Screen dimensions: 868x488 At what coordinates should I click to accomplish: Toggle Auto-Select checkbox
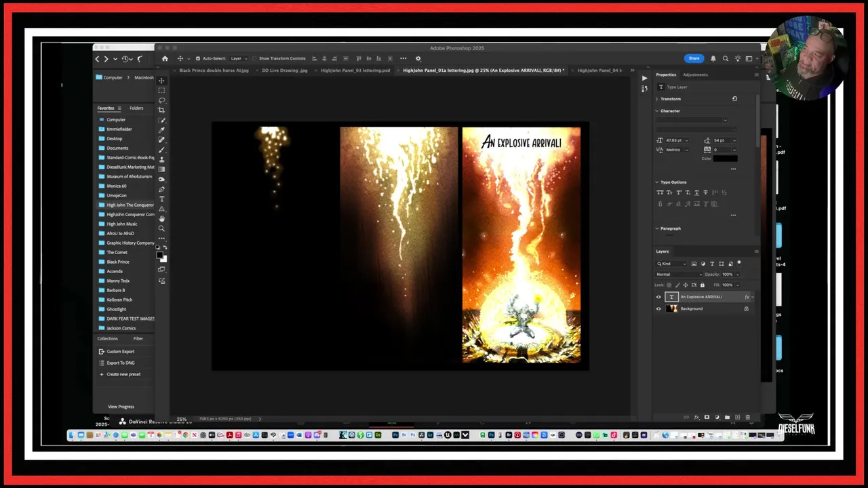point(198,58)
